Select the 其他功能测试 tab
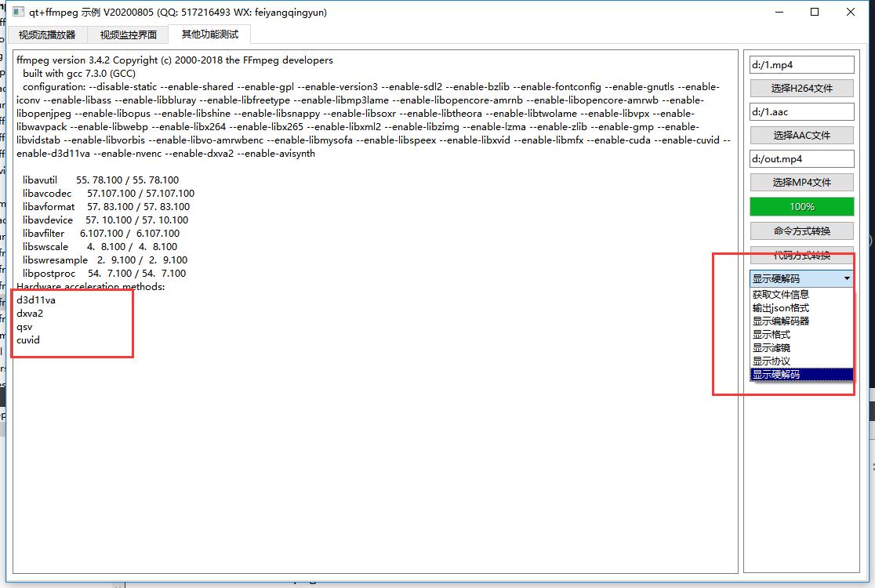The image size is (875, 588). (x=210, y=34)
